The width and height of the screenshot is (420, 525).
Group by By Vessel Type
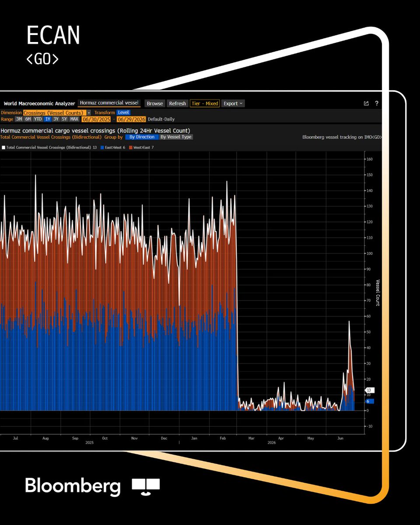pos(176,137)
